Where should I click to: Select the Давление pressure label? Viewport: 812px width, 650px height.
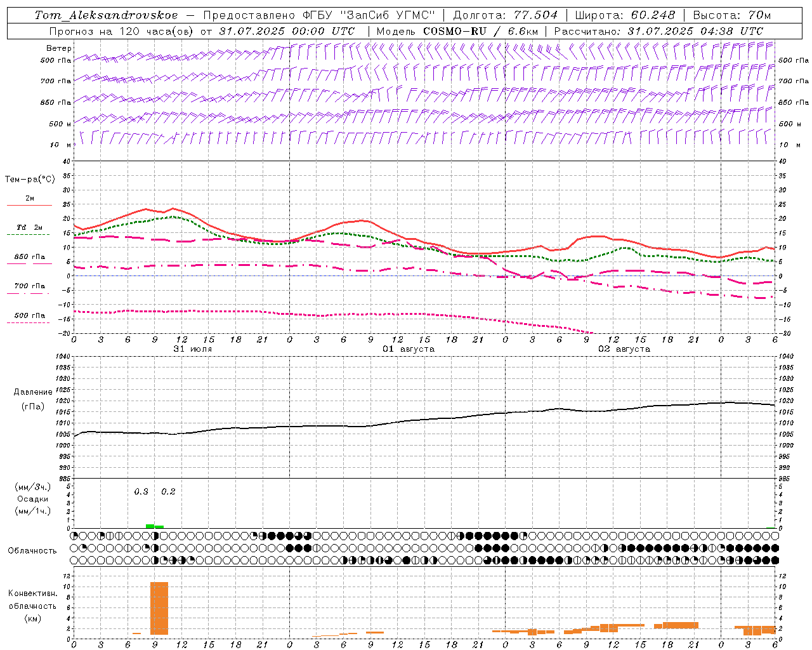point(33,392)
